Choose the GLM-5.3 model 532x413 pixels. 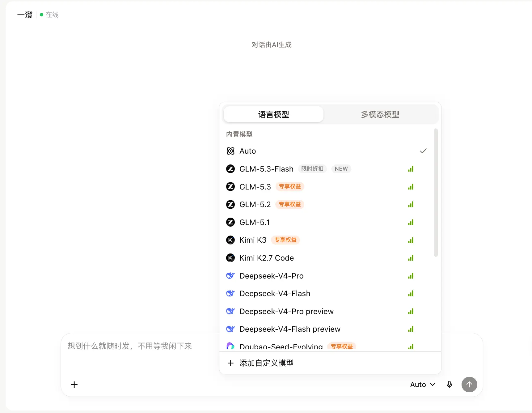[x=327, y=187]
